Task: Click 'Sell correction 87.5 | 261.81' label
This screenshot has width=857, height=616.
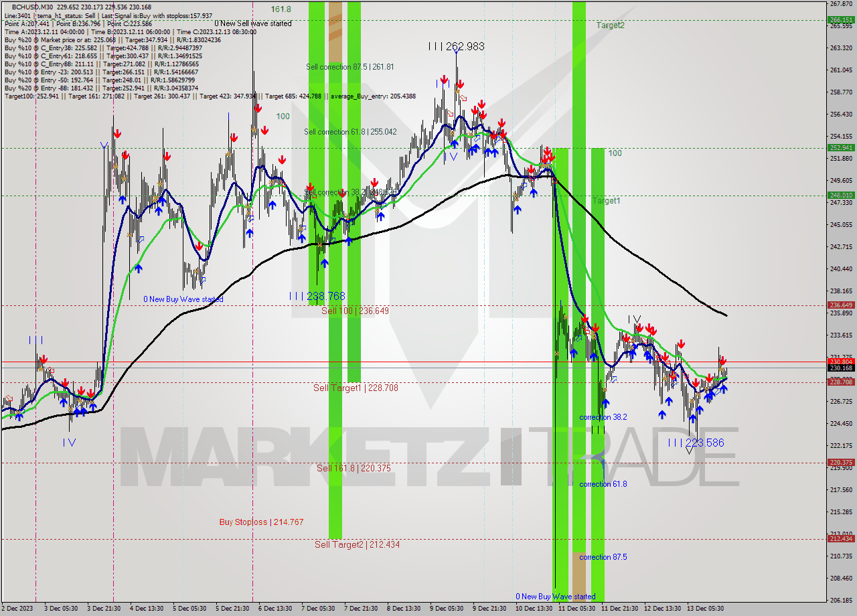Action: (x=349, y=67)
